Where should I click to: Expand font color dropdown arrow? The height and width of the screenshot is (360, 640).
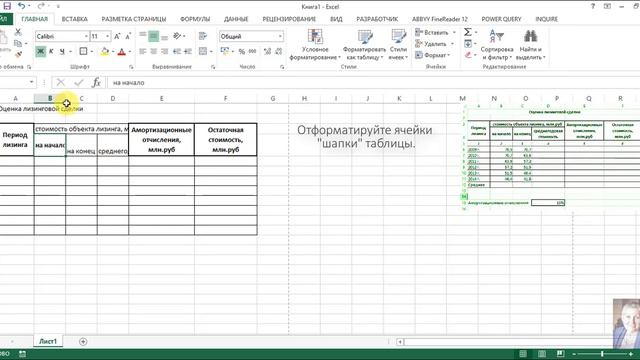(x=130, y=52)
